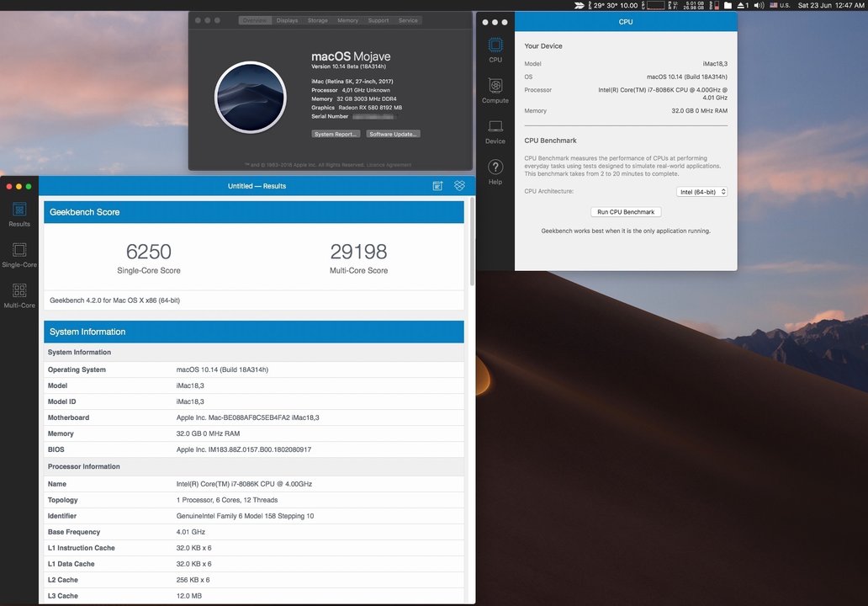Select the Motherboard row value
This screenshot has height=606, width=868.
click(247, 417)
